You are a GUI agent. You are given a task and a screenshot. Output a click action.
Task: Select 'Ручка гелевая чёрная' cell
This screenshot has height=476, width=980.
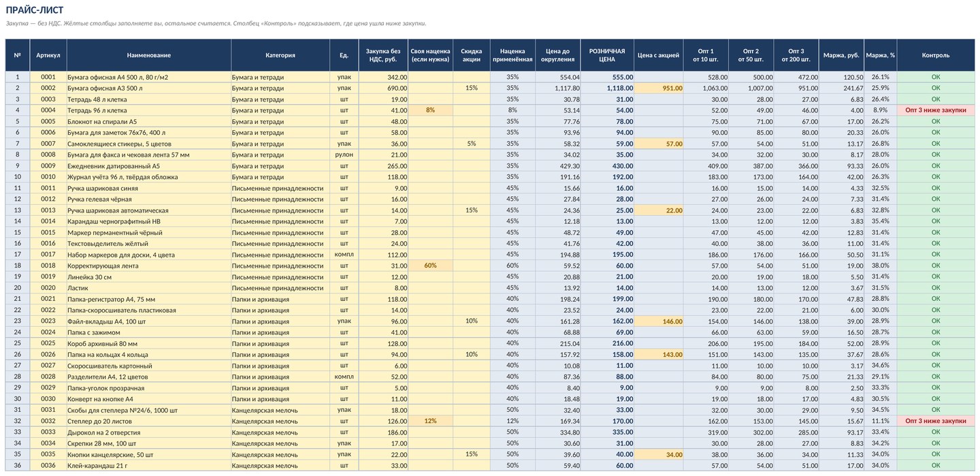[x=148, y=199]
